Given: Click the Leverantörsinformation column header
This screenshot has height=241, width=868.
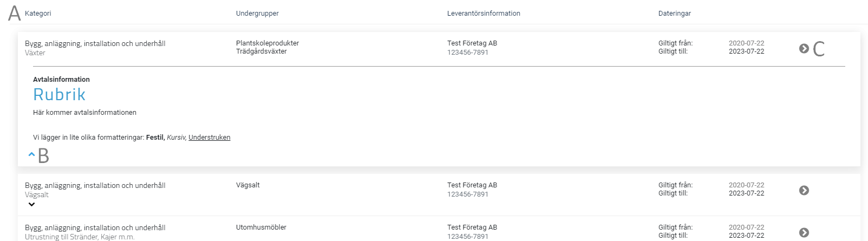Looking at the screenshot, I should pyautogui.click(x=484, y=14).
